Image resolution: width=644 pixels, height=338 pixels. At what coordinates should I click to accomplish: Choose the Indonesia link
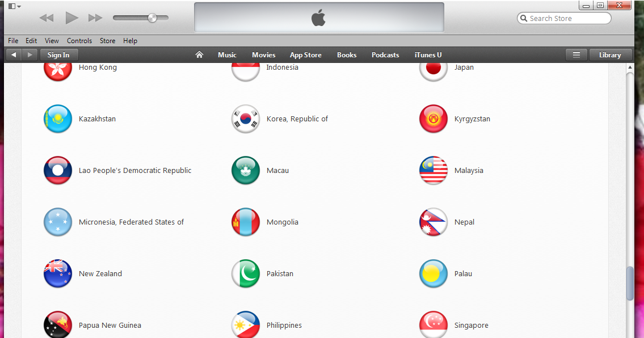click(282, 67)
